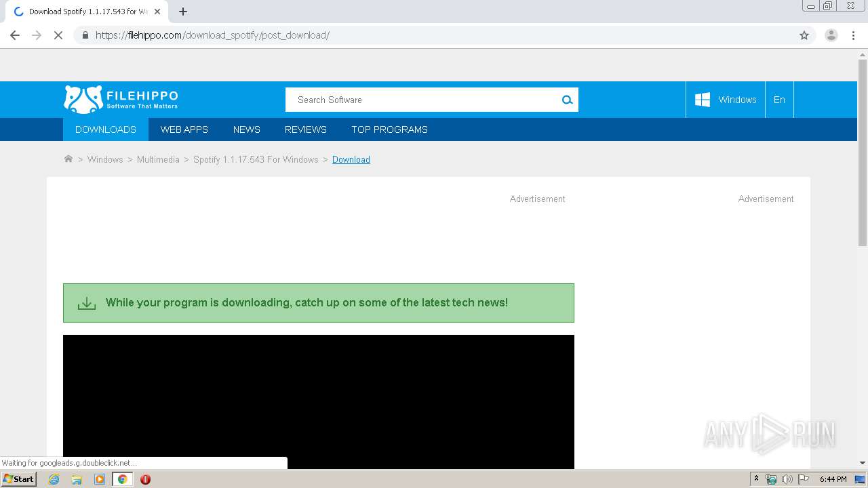Click red Opera icon in taskbar
Image resolution: width=868 pixels, height=488 pixels.
coord(145,479)
